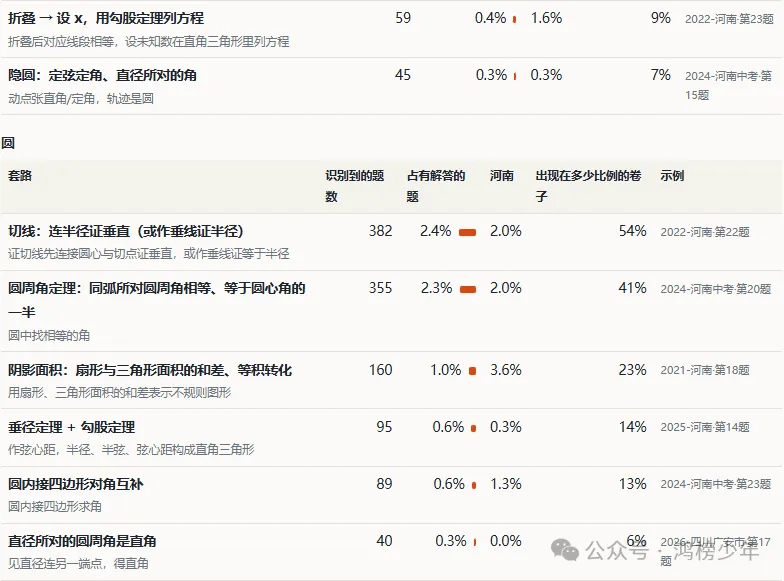
Task: Click the 识别到的题数 column header
Action: 354,186
